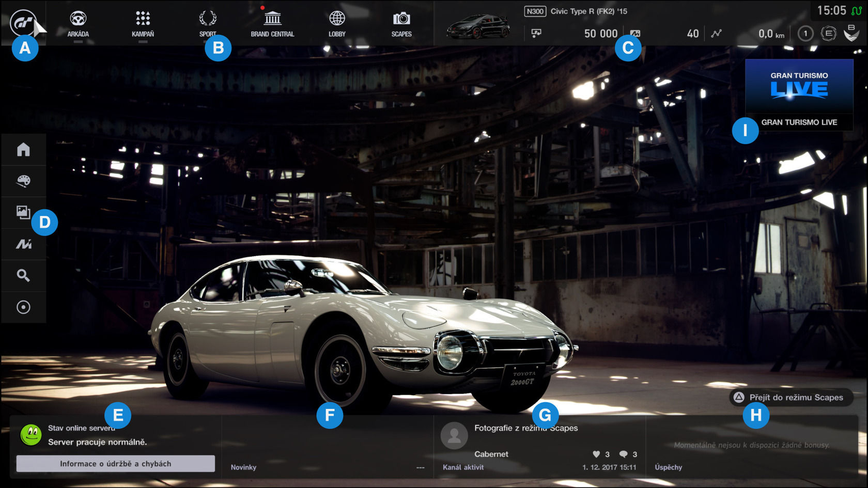Open the Scapes photo gallery sidebar icon
The height and width of the screenshot is (488, 868).
click(x=23, y=213)
